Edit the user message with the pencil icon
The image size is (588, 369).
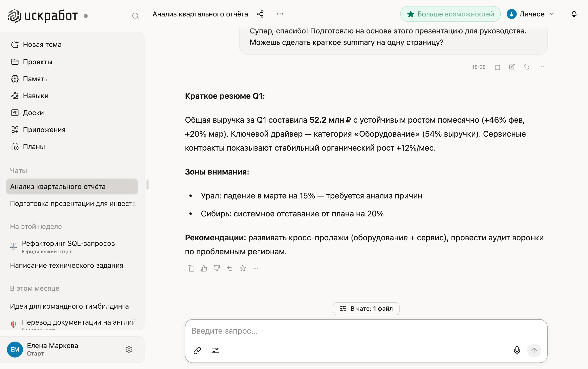[512, 67]
